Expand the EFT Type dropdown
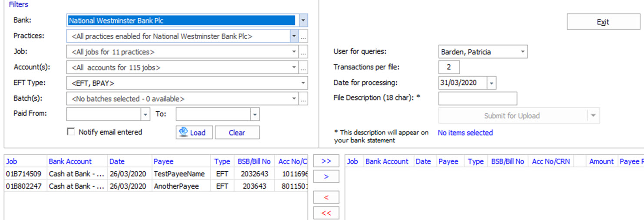 302,83
